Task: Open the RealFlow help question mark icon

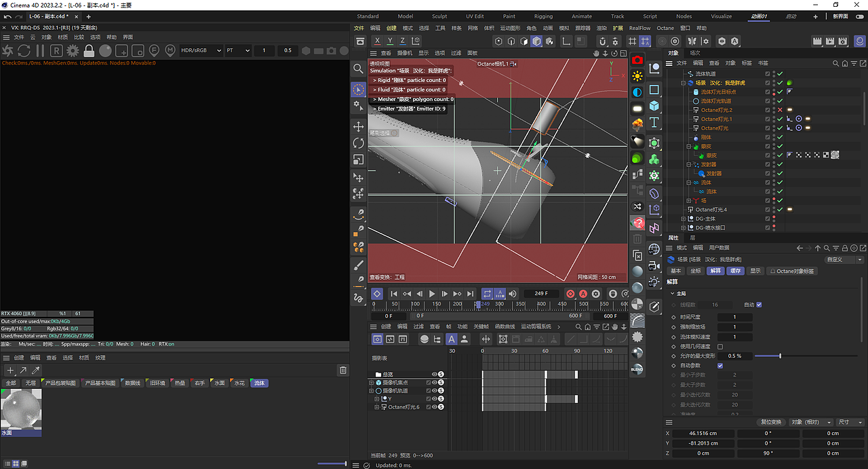Action: pyautogui.click(x=637, y=223)
